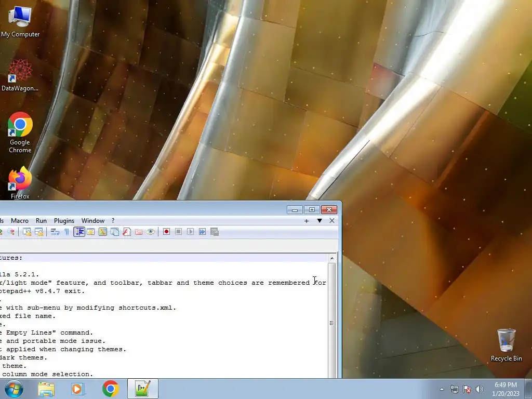Click the editor scrollbar up arrow
Viewport: 532px width, 399px height.
click(x=332, y=258)
